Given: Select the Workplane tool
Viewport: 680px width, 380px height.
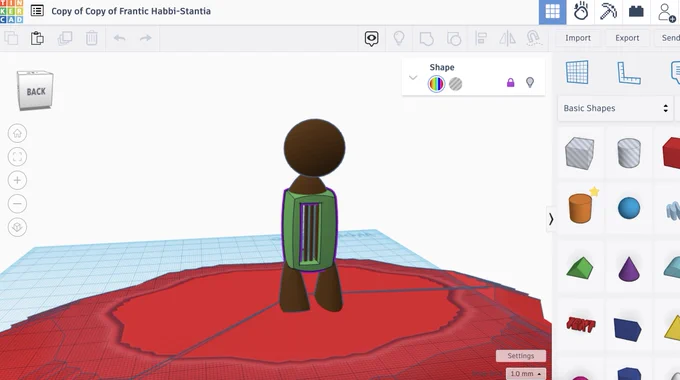Looking at the screenshot, I should click(x=577, y=72).
